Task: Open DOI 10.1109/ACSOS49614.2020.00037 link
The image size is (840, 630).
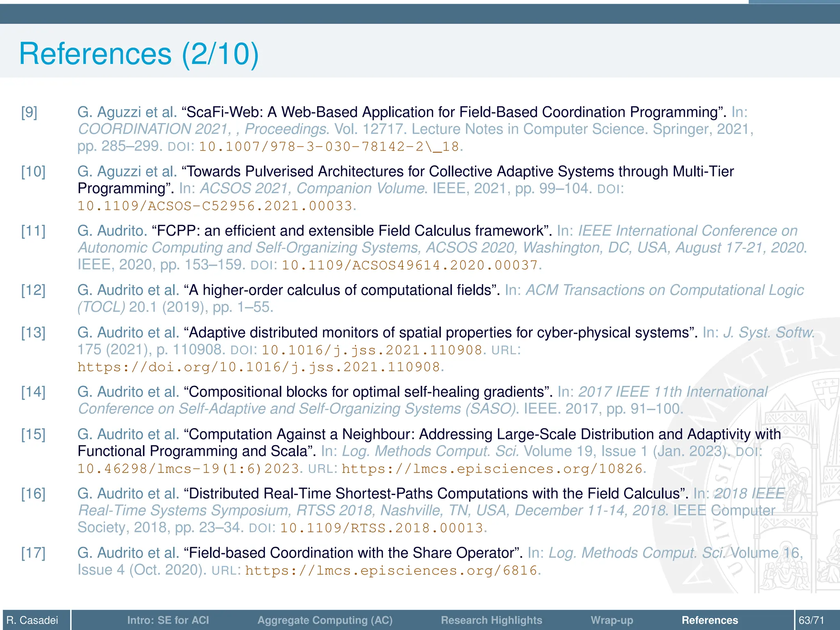Action: click(410, 265)
